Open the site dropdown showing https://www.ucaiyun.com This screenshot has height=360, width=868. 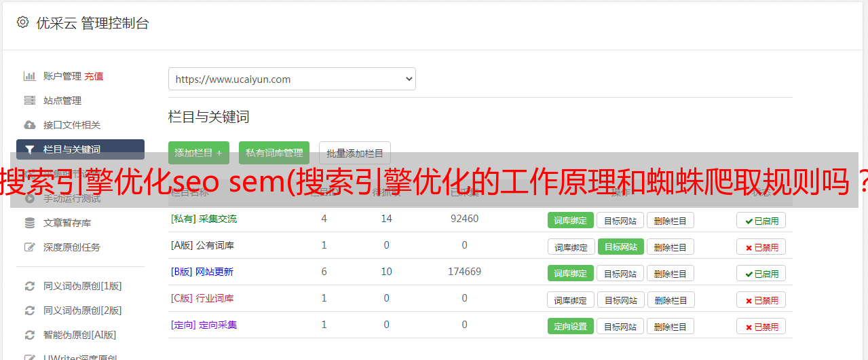point(292,79)
